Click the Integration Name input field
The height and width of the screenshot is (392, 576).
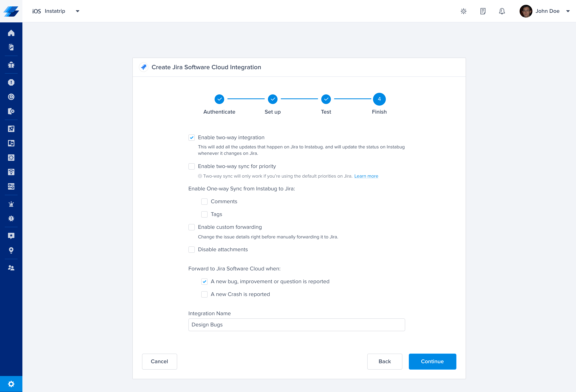tap(296, 325)
